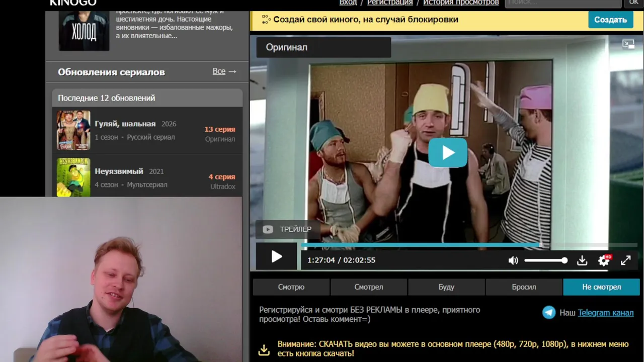Click the Telegram logo icon
Screen dimensions: 644x362
(549, 312)
